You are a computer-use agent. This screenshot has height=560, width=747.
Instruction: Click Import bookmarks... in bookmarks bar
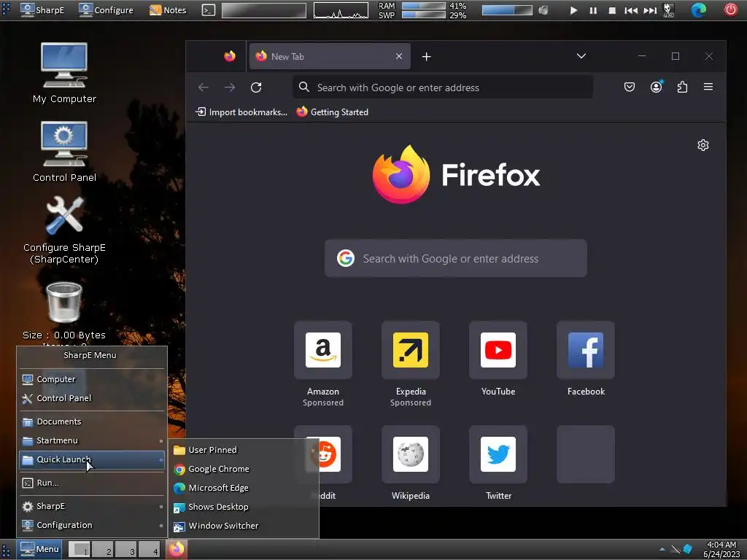click(x=241, y=112)
